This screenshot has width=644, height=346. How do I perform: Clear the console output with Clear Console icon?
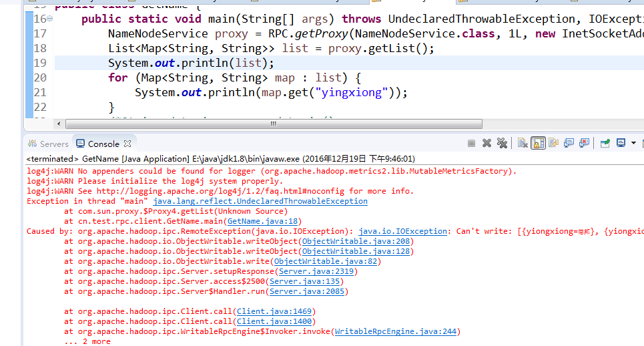(x=523, y=144)
